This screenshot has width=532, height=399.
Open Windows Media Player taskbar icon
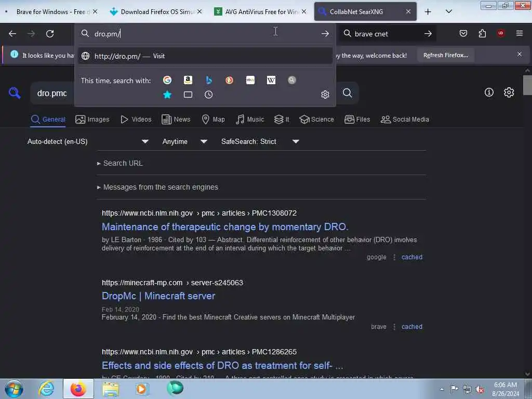point(141,389)
